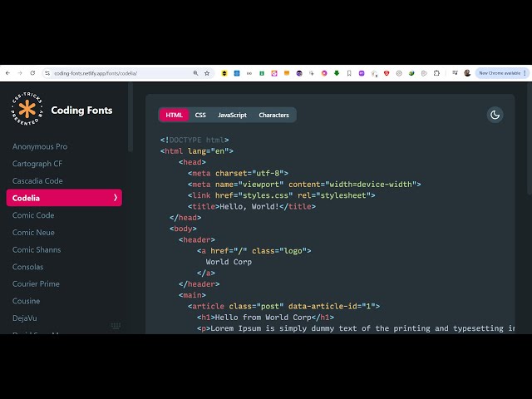The image size is (532, 399).
Task: Click the CSS-Tricks asterisk logo
Action: (x=27, y=110)
